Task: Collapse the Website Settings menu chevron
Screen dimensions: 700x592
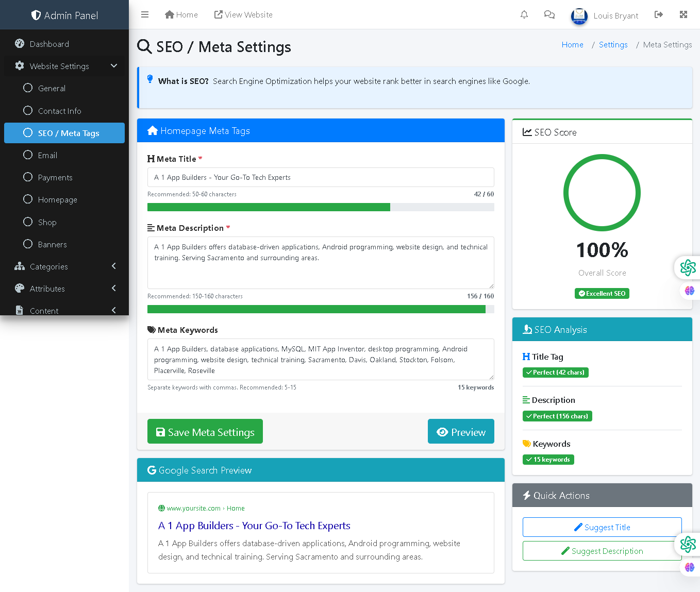Action: [x=114, y=66]
